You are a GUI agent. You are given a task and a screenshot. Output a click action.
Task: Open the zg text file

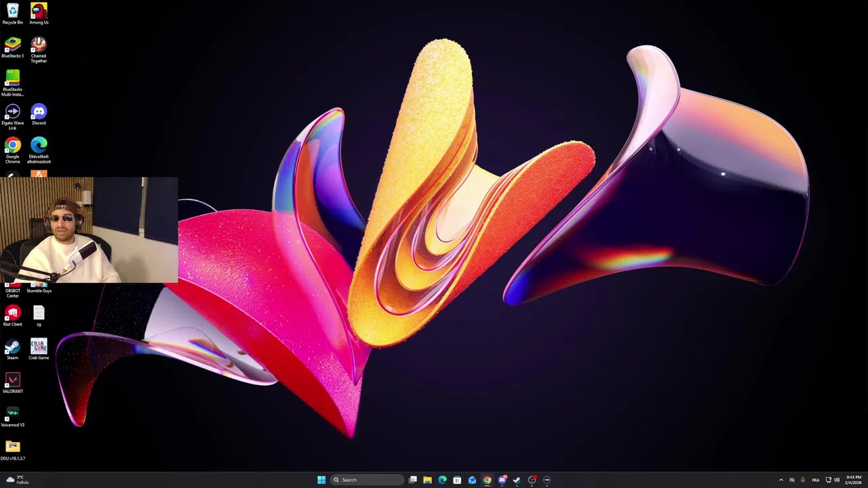coord(39,316)
